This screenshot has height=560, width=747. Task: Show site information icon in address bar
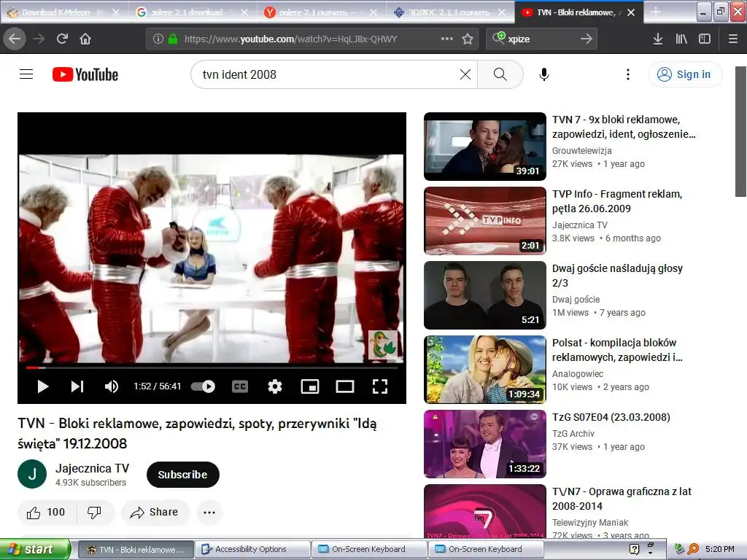[158, 39]
